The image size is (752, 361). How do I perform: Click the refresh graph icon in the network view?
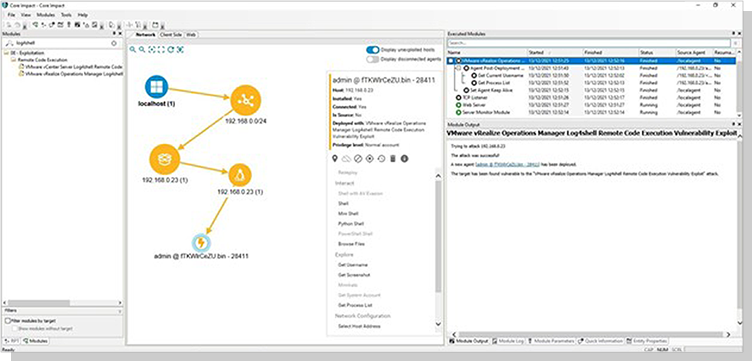[x=170, y=49]
